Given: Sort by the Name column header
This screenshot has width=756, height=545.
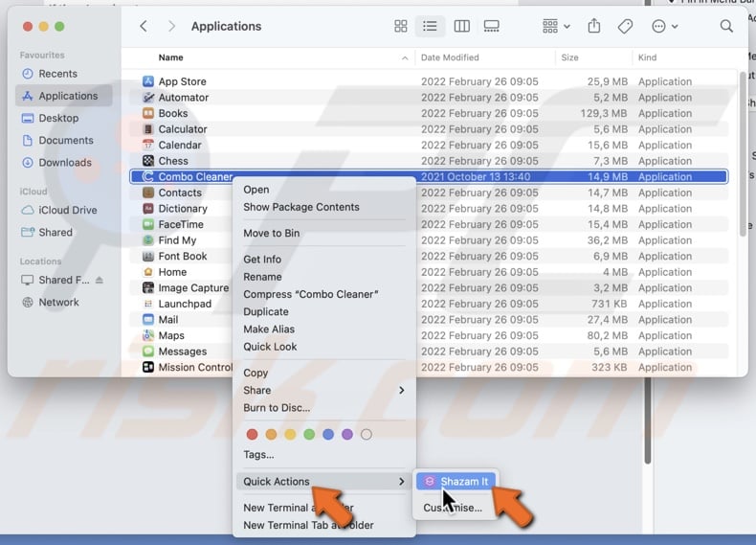Looking at the screenshot, I should pyautogui.click(x=170, y=57).
